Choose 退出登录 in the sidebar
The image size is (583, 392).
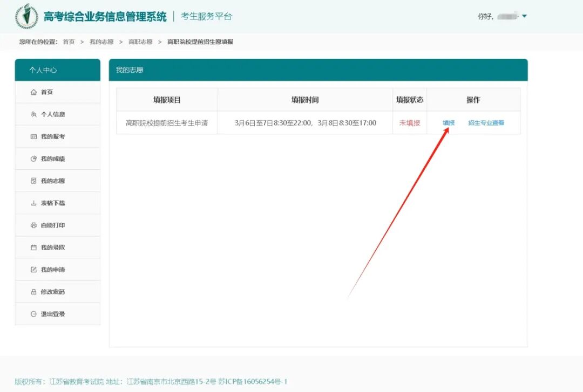[x=58, y=314]
